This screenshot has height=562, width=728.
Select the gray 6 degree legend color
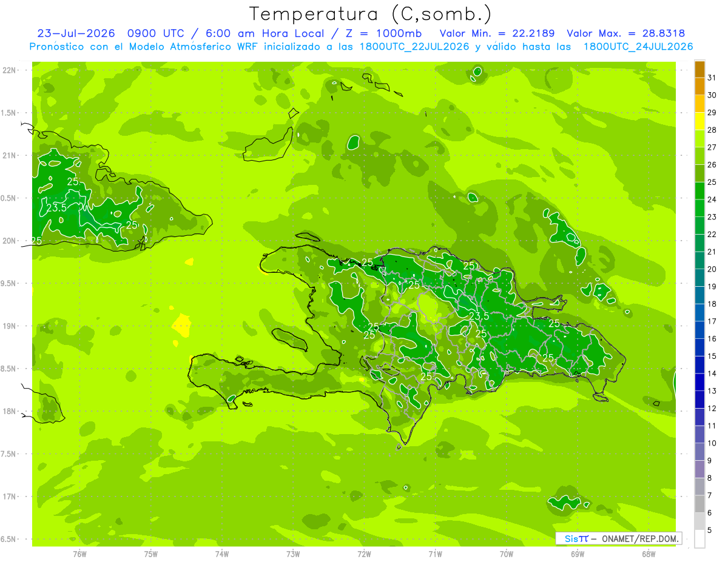699,504
